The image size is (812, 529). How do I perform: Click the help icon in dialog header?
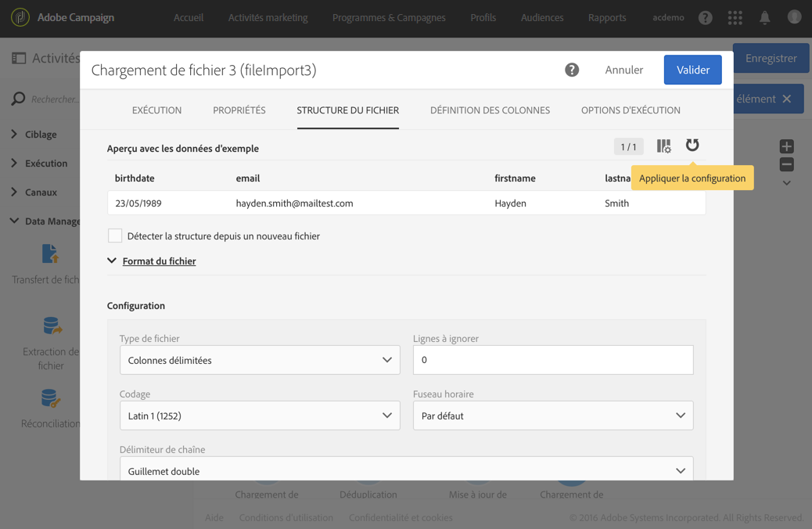click(572, 70)
